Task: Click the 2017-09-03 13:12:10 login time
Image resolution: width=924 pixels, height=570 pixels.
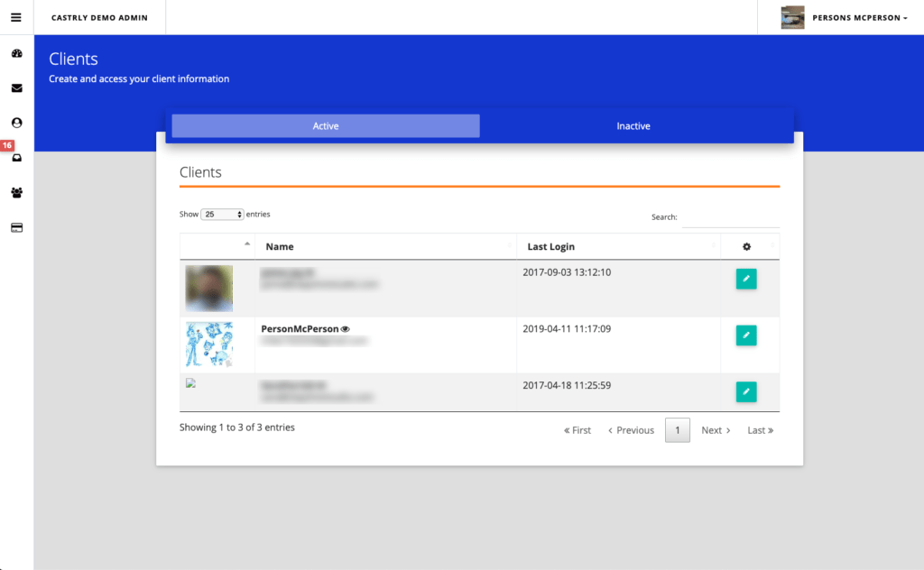Action: pyautogui.click(x=567, y=272)
